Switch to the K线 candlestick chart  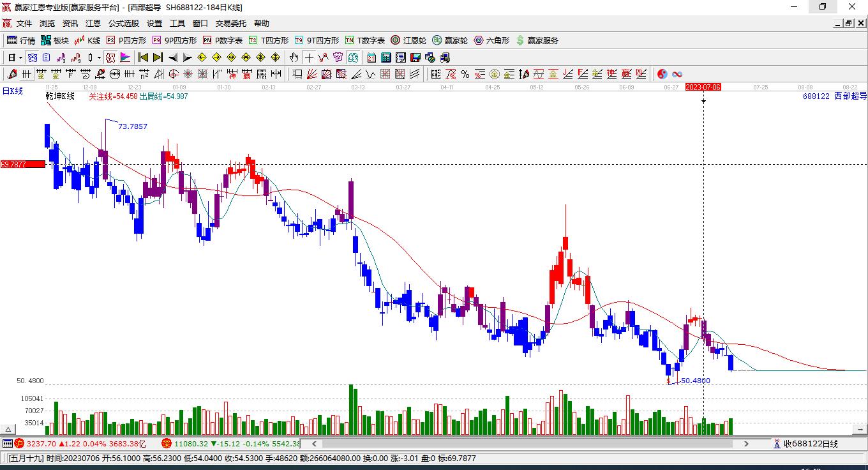(87, 40)
